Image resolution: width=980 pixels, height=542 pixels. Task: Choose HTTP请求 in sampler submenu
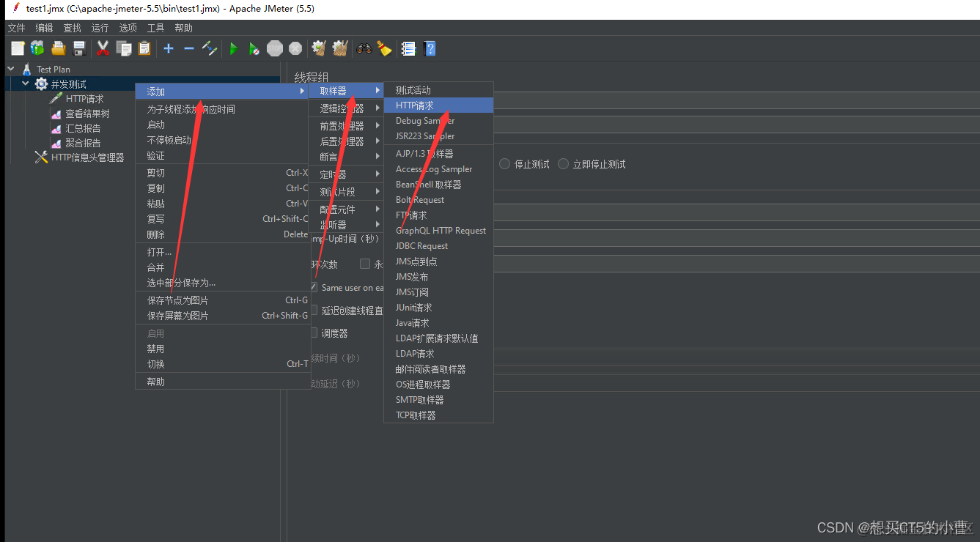[438, 105]
